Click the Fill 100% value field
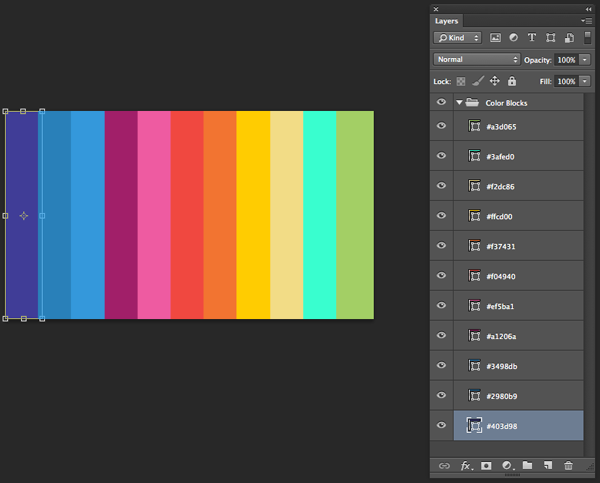The image size is (600, 483). (567, 81)
